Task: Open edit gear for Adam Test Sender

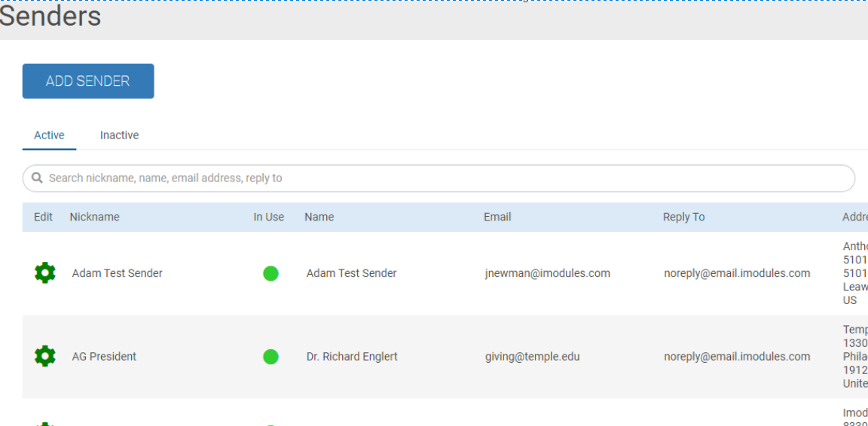Action: [x=45, y=273]
